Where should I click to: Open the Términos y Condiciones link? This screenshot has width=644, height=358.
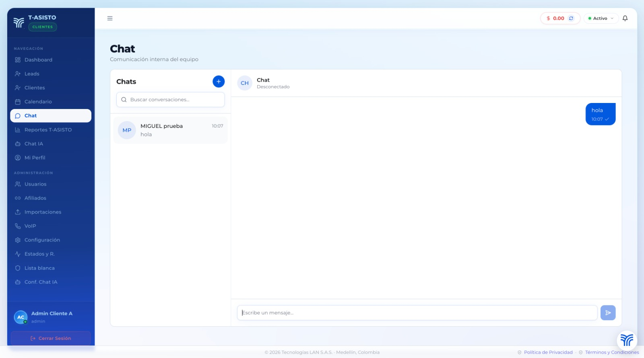click(x=611, y=352)
